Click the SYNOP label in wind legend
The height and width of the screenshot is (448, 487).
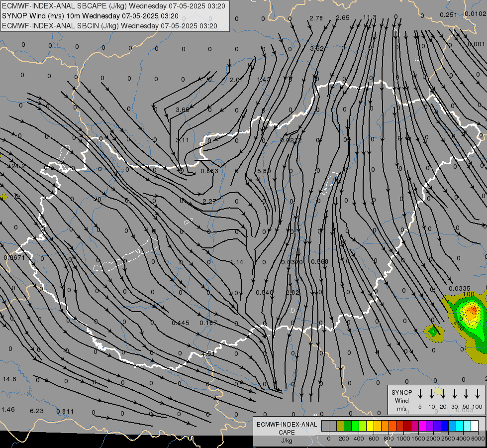(x=401, y=392)
